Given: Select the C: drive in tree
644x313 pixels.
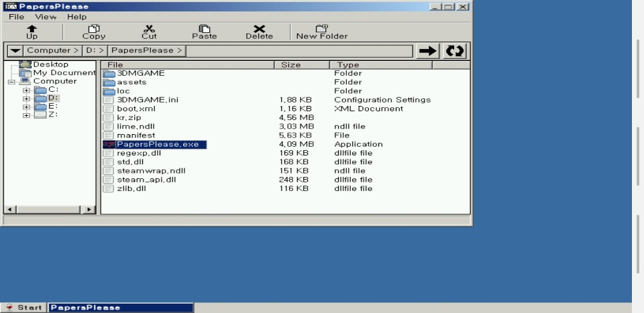Looking at the screenshot, I should click(54, 89).
